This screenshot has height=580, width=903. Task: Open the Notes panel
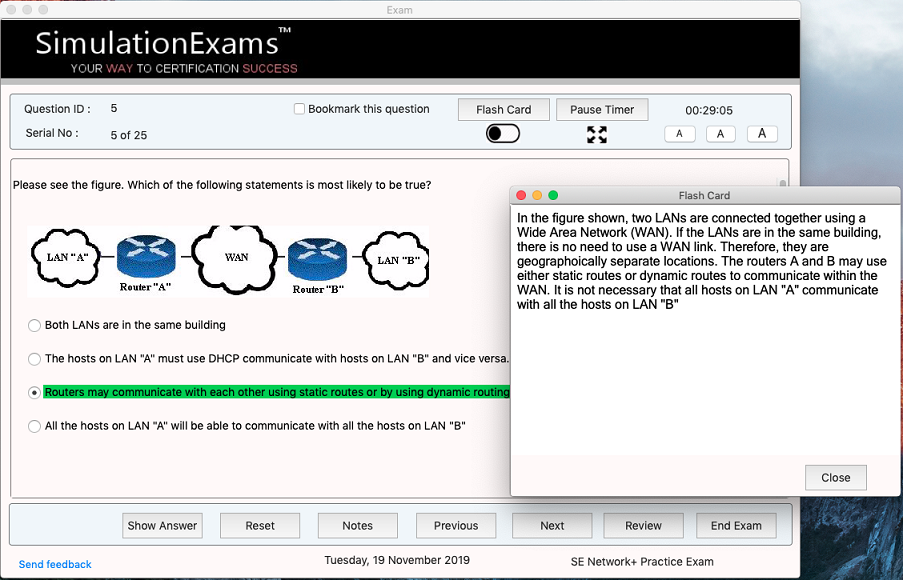(357, 525)
